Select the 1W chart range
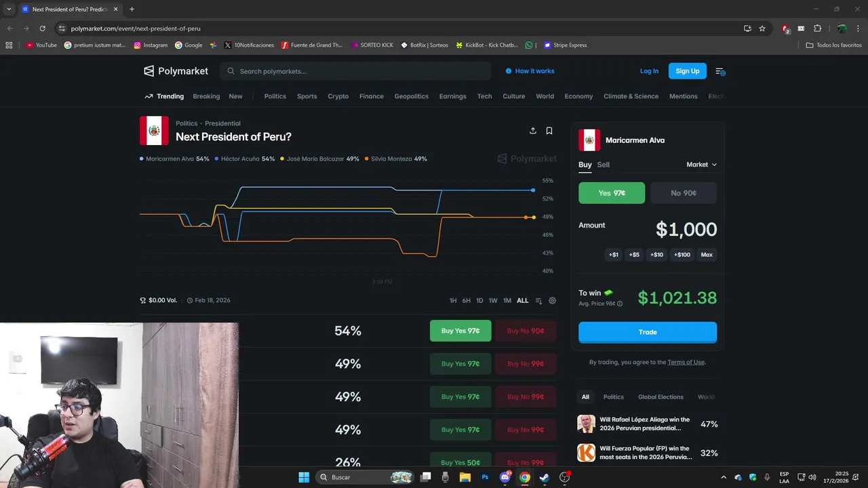The image size is (868, 488). coord(493,300)
